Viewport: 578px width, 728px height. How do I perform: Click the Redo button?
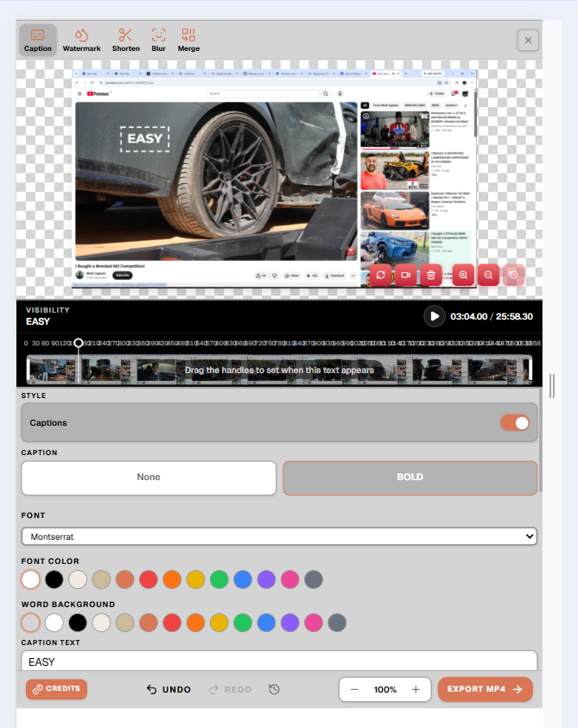coord(231,689)
